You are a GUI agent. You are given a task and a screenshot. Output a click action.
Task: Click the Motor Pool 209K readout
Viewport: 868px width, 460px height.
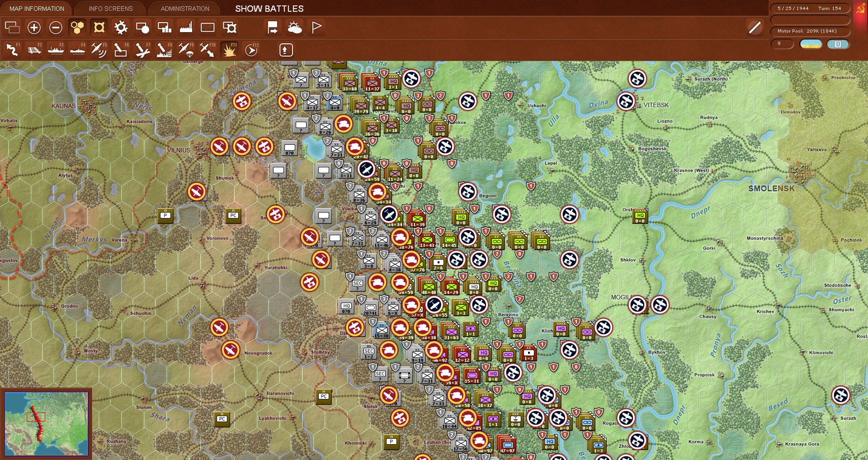(810, 31)
